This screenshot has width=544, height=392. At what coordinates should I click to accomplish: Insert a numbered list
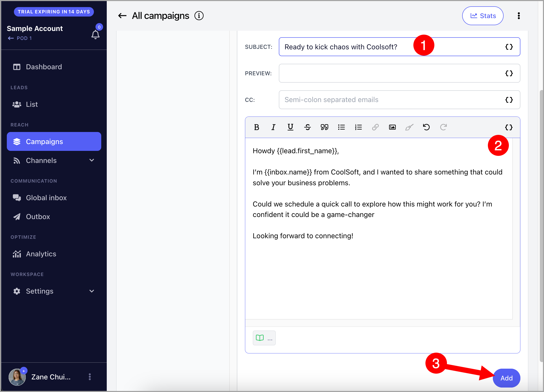[x=358, y=127]
